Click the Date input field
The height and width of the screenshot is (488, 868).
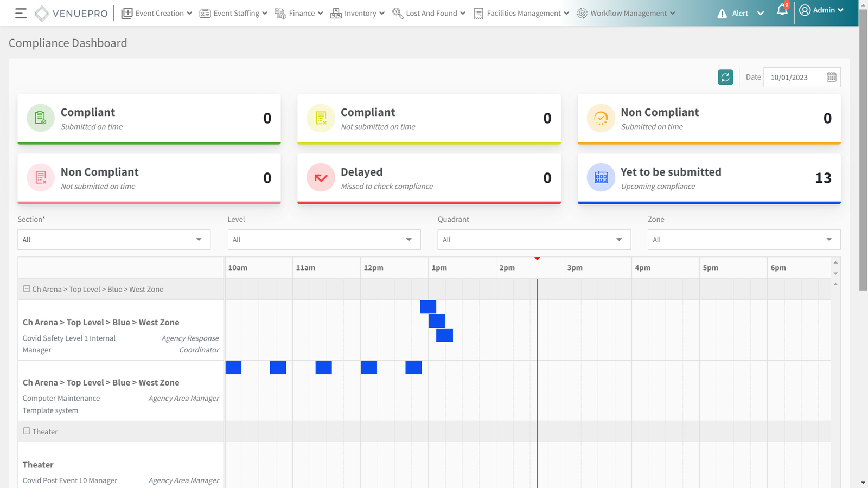(794, 78)
